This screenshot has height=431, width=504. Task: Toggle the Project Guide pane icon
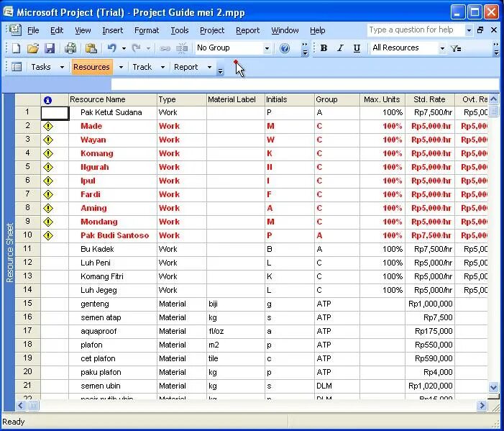pos(16,67)
